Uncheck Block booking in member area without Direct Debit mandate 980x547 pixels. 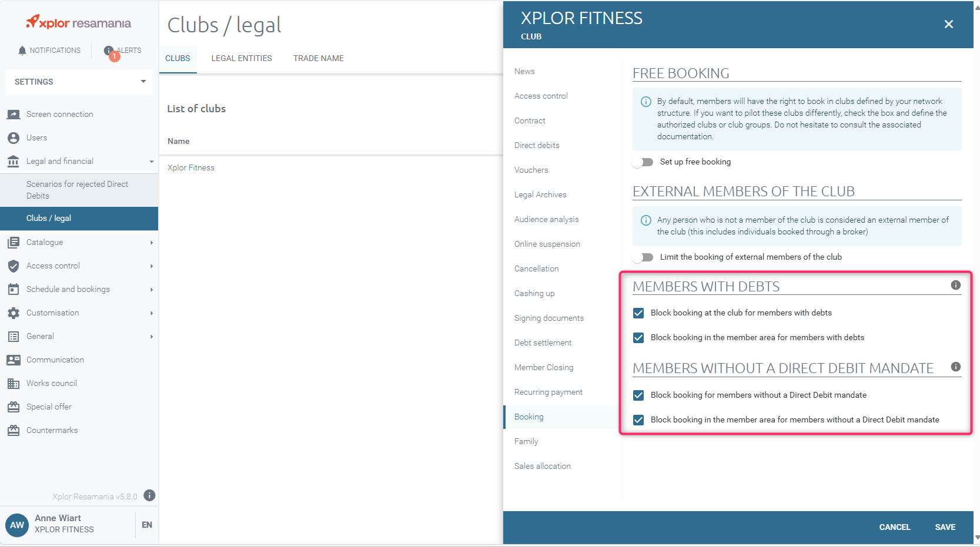[x=638, y=420]
